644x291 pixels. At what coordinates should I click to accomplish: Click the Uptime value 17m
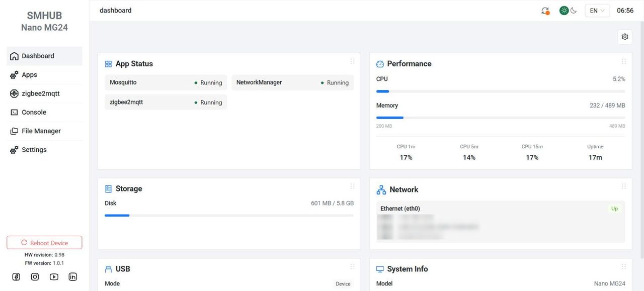click(595, 157)
